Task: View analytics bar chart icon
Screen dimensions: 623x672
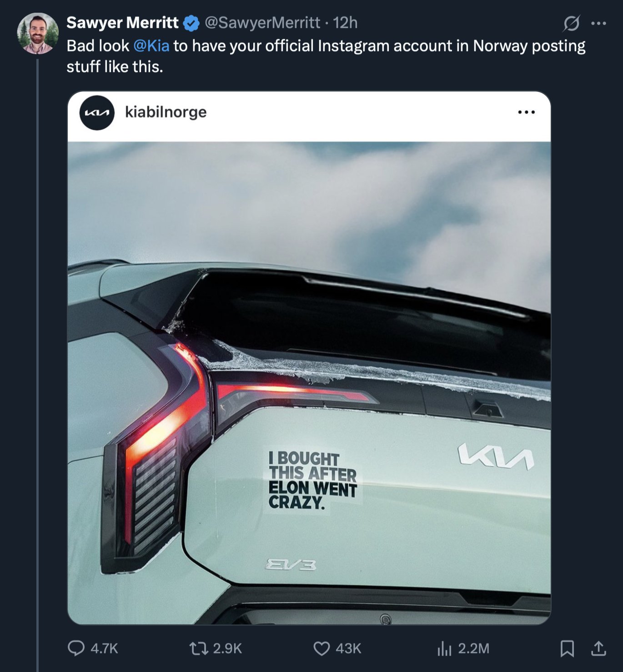Action: (x=444, y=648)
